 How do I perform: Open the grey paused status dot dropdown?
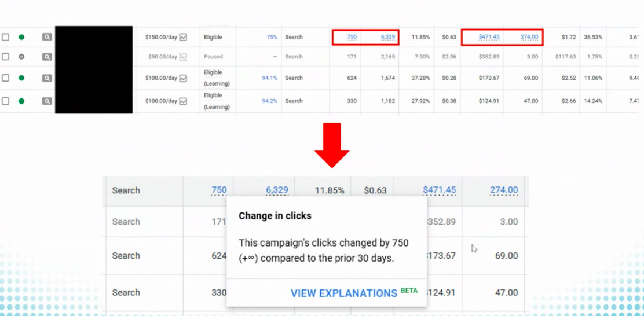coord(21,57)
